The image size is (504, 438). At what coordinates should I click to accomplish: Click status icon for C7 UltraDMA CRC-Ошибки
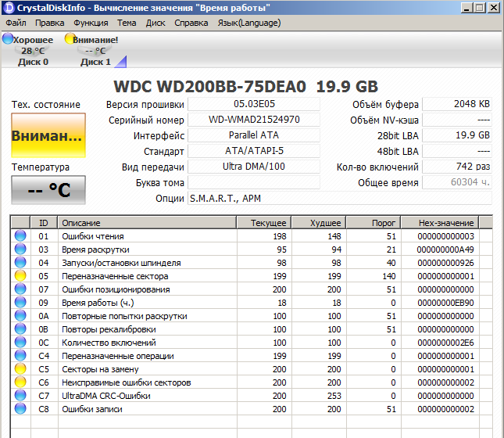click(x=20, y=396)
